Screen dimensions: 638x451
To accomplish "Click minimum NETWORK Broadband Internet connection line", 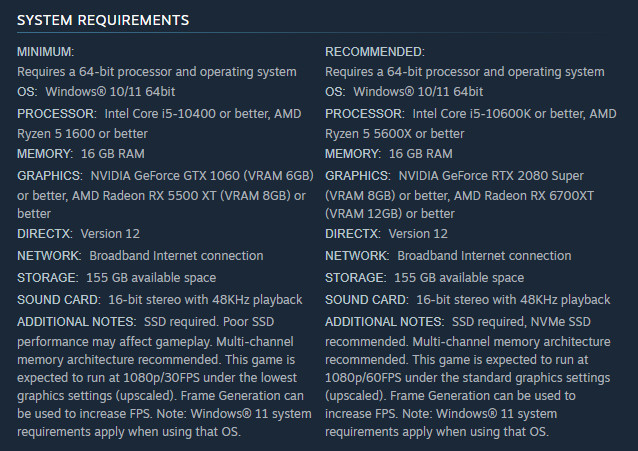I will (140, 256).
